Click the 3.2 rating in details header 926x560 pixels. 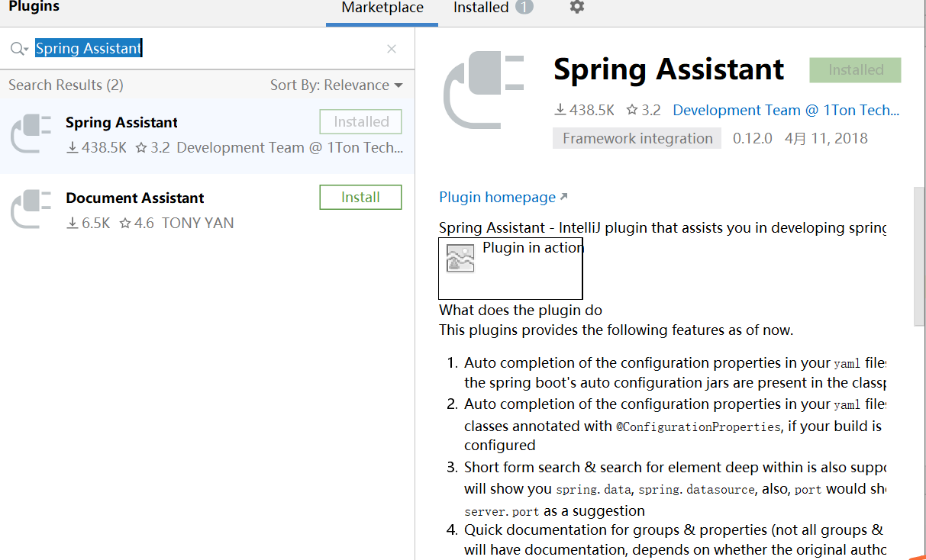tap(644, 110)
